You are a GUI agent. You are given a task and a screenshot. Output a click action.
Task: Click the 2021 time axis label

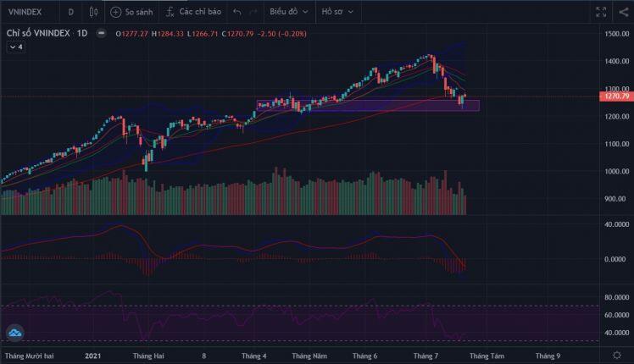(x=93, y=356)
